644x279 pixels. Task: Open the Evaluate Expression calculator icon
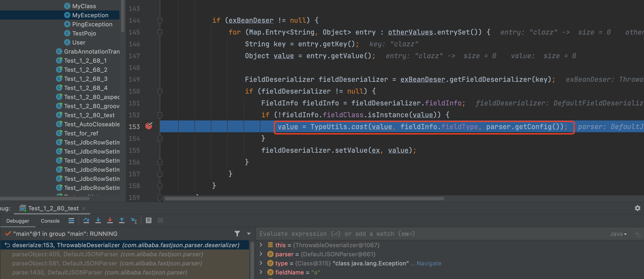[148, 221]
